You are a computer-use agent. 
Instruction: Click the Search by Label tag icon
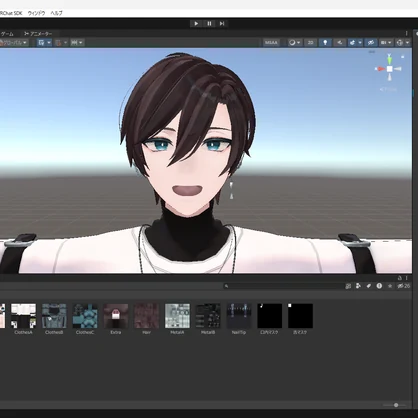(369, 286)
